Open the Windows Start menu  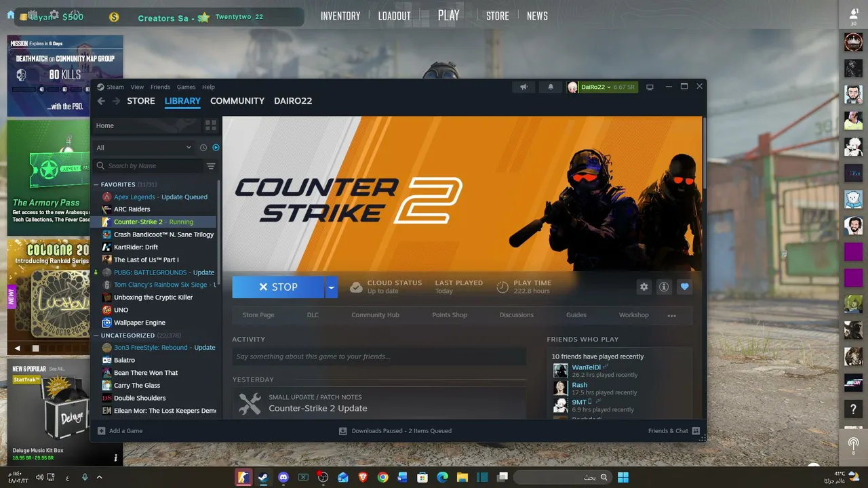tap(623, 477)
